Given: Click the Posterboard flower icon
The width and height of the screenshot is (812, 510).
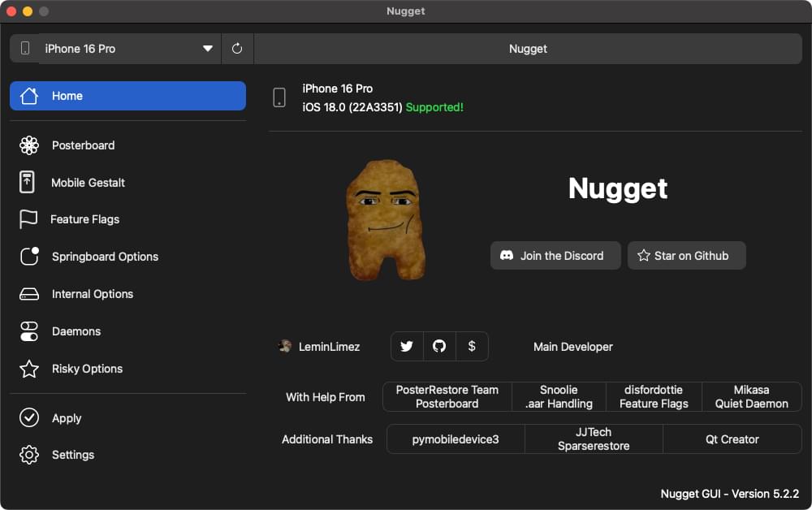Looking at the screenshot, I should [x=29, y=145].
